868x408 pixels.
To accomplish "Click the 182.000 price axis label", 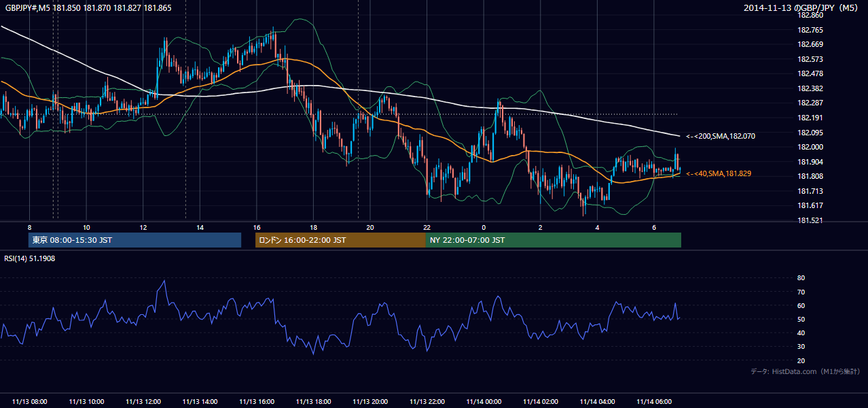I will click(x=811, y=147).
